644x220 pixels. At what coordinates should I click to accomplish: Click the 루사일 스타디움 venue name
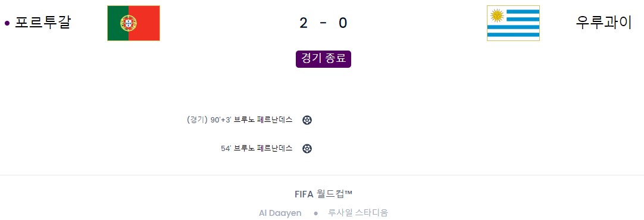coord(358,213)
